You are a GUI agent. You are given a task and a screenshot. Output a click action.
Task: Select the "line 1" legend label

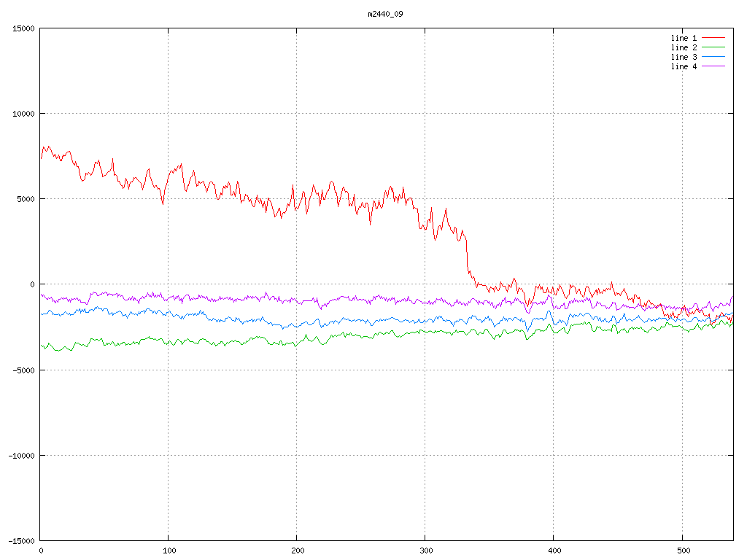pos(684,38)
